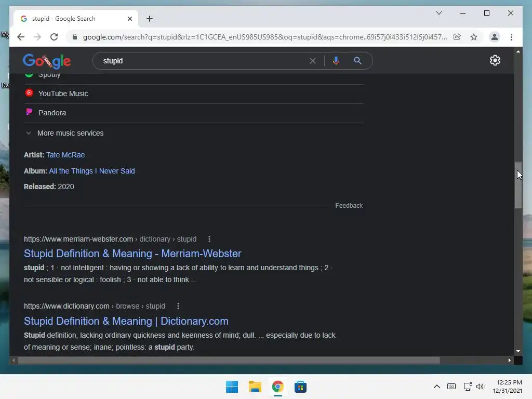This screenshot has height=399, width=532.
Task: Open the YouTube Music row
Action: pos(194,94)
